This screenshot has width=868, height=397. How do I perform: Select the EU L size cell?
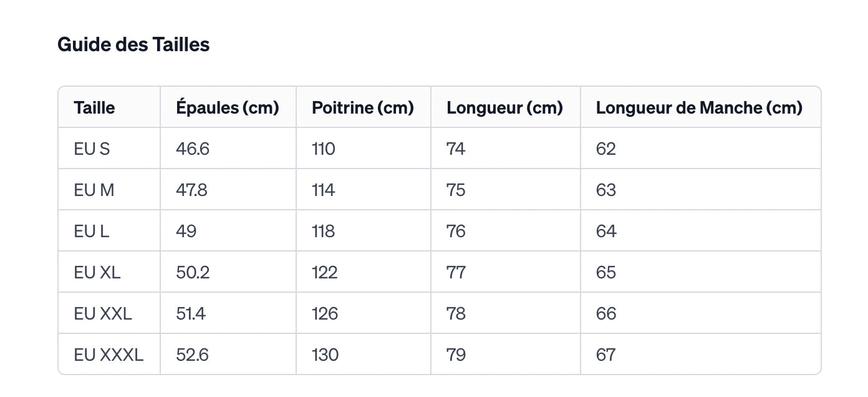(92, 231)
